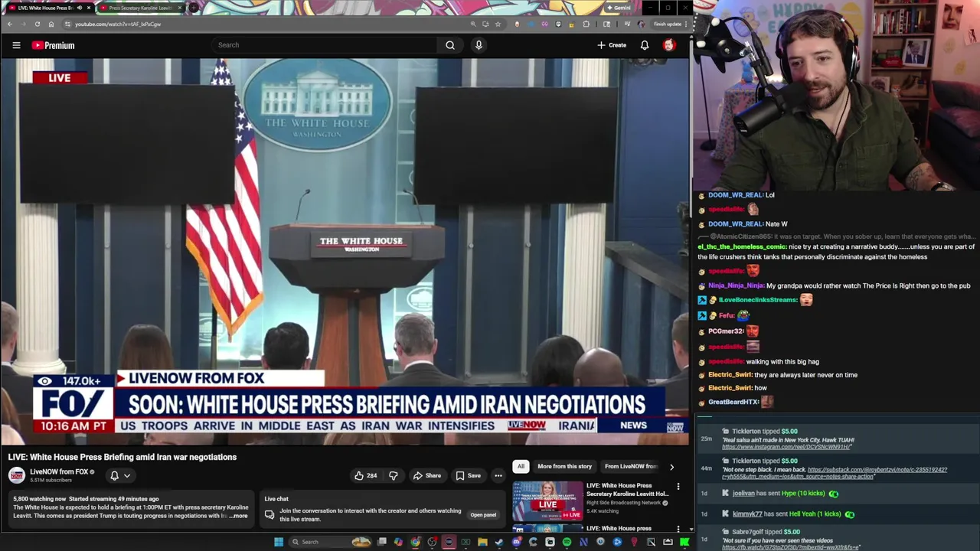Toggle channel notification bell for LiveNOW
This screenshot has width=980, height=551.
pos(114,475)
